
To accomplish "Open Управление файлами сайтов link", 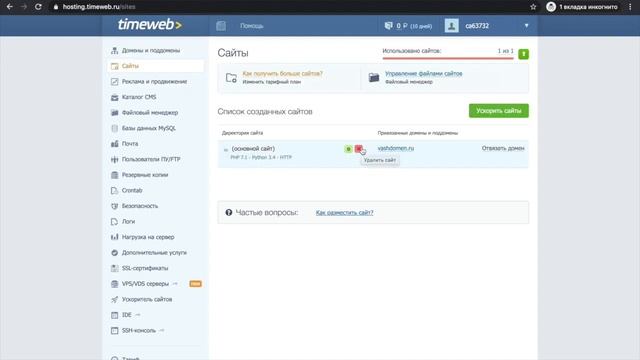I will pyautogui.click(x=424, y=73).
